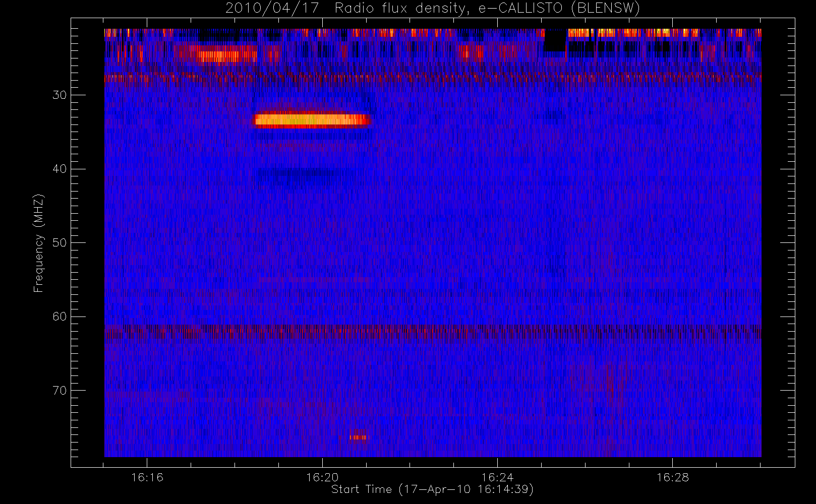Viewport: 816px width, 504px height.
Task: Click the 16:16 time tick label
Action: [147, 477]
